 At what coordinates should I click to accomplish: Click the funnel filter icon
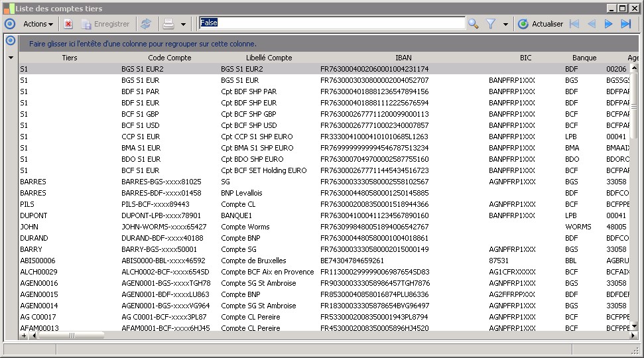tap(491, 24)
